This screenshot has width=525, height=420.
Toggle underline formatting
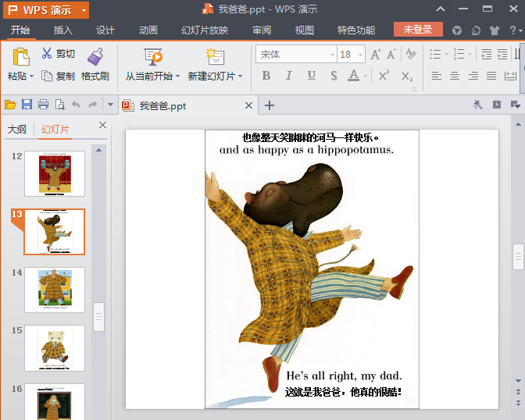click(312, 76)
